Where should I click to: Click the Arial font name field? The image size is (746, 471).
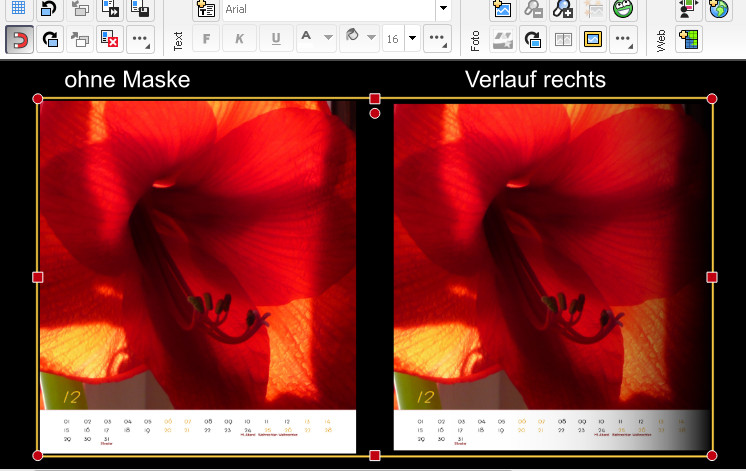tap(329, 9)
